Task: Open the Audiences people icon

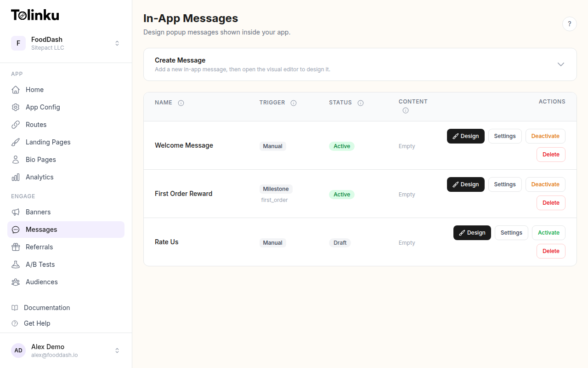Action: click(x=16, y=282)
